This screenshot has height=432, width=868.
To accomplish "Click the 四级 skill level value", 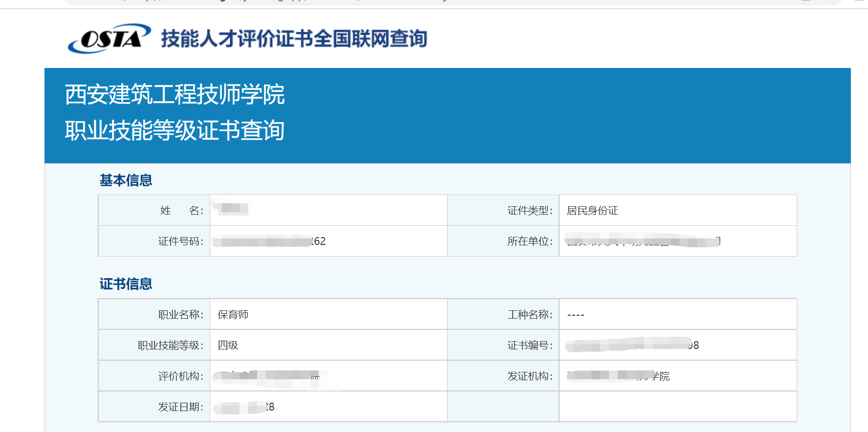I will pos(228,346).
